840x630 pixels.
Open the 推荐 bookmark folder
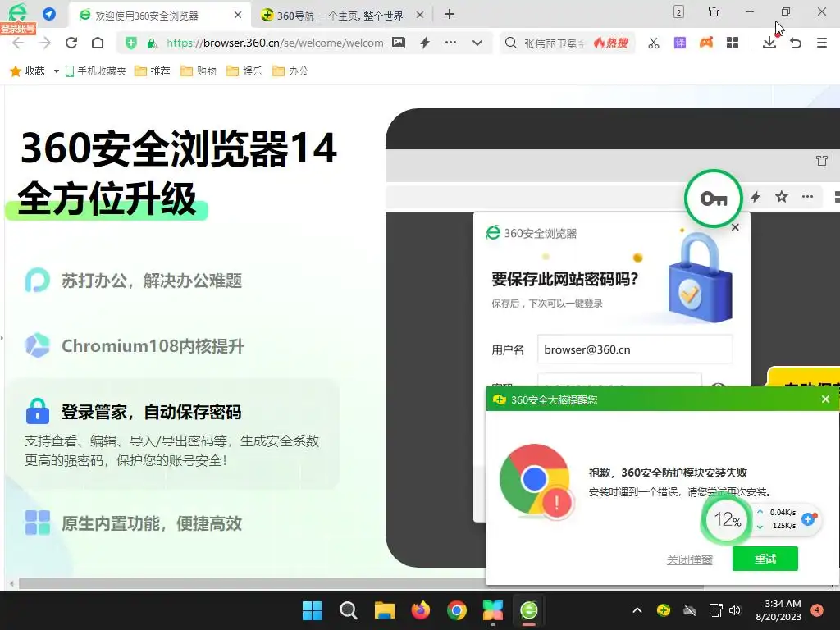pyautogui.click(x=152, y=71)
